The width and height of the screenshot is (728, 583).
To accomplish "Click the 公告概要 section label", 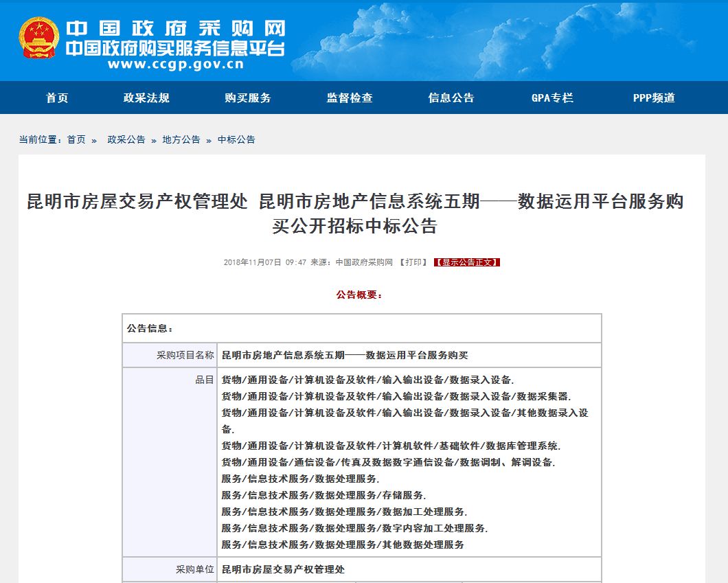I will click(x=358, y=294).
